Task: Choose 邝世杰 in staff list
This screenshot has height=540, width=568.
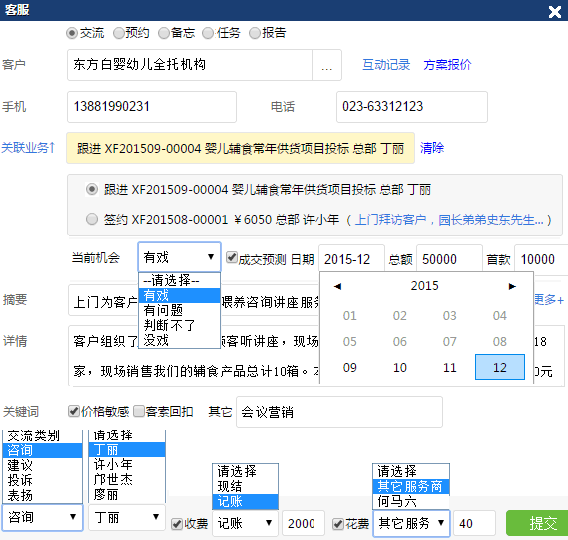Action: click(127, 480)
